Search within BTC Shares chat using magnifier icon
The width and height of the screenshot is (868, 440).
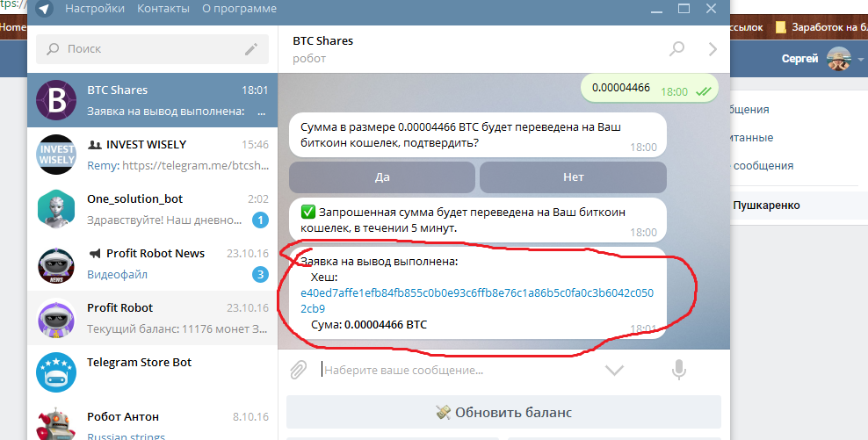point(676,49)
